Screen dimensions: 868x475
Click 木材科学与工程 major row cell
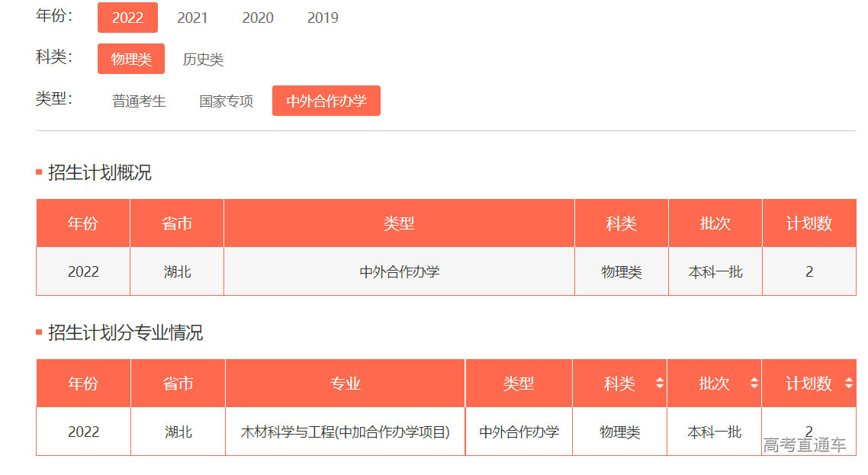point(345,432)
